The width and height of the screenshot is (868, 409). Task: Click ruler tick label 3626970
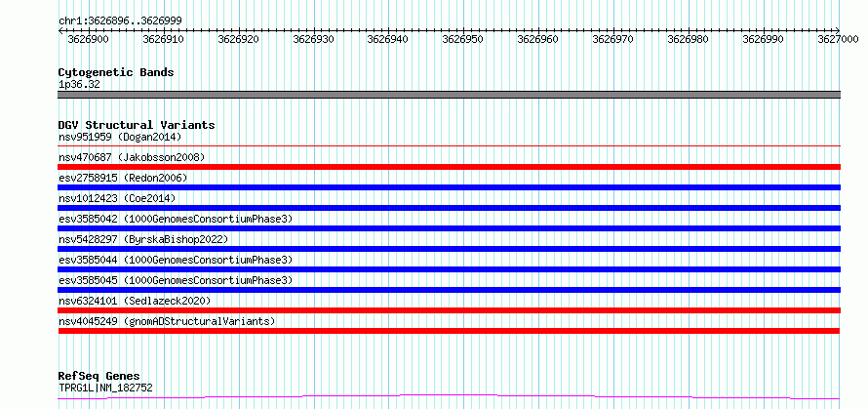(612, 39)
